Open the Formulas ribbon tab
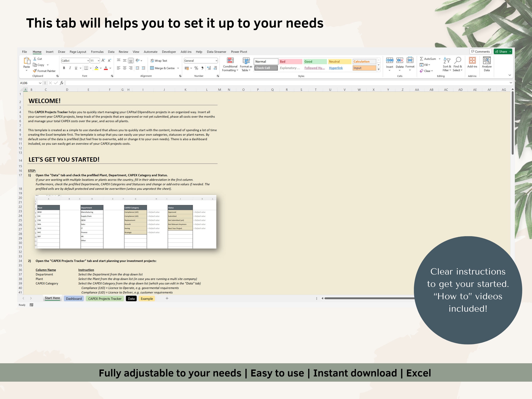 (x=97, y=51)
